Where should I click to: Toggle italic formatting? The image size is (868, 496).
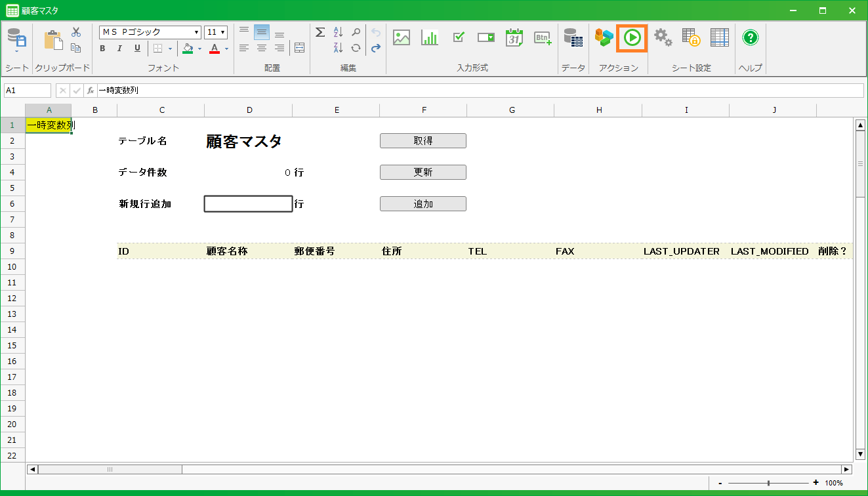pos(119,49)
